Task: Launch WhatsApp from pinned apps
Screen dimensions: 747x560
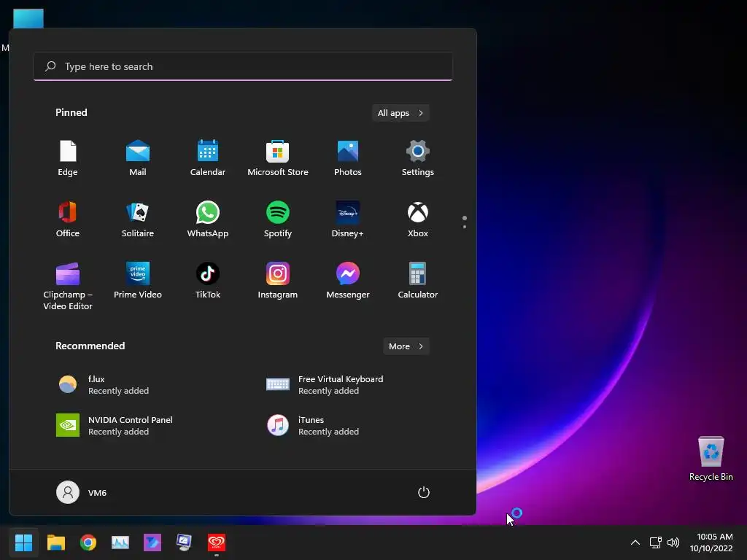Action: tap(208, 219)
